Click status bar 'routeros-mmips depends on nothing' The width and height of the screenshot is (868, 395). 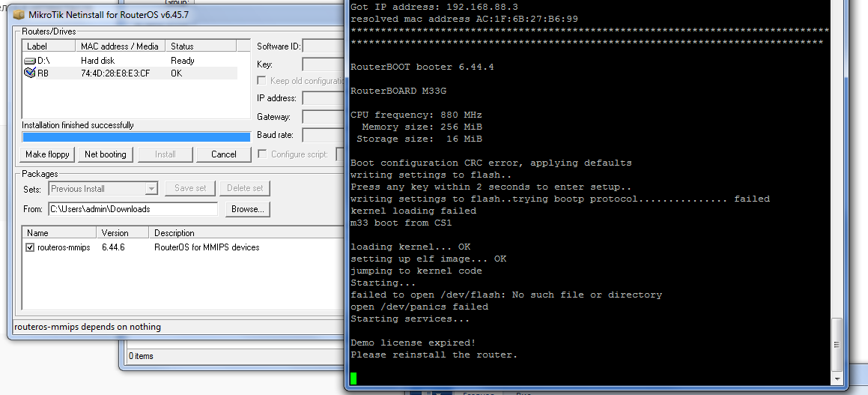pos(88,327)
